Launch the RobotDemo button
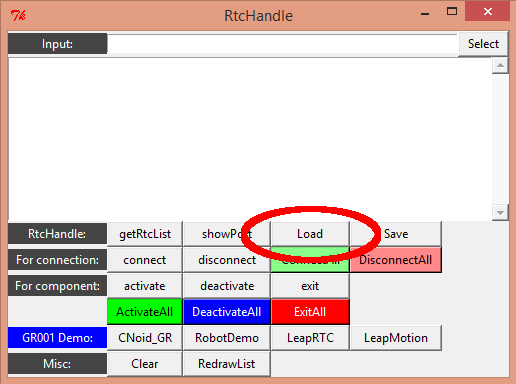The image size is (516, 384). pyautogui.click(x=227, y=338)
